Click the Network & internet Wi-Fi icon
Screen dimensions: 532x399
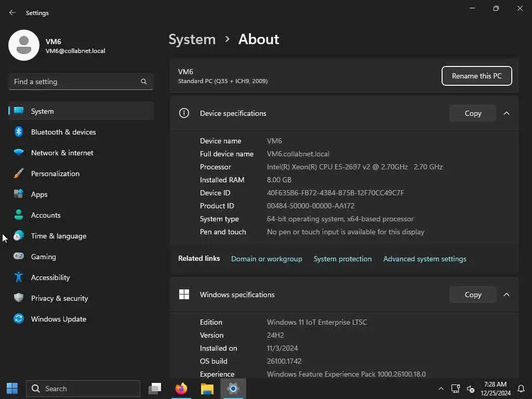(19, 152)
